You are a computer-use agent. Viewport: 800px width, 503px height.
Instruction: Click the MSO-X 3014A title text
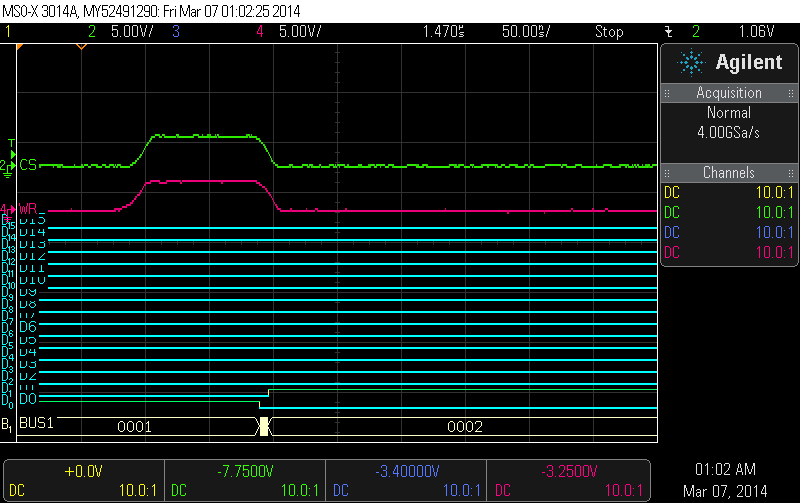[x=40, y=11]
